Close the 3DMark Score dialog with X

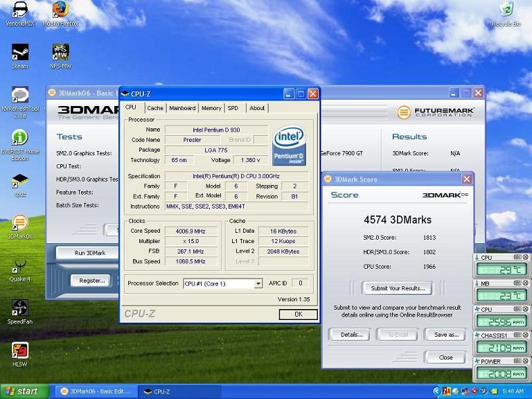click(466, 179)
